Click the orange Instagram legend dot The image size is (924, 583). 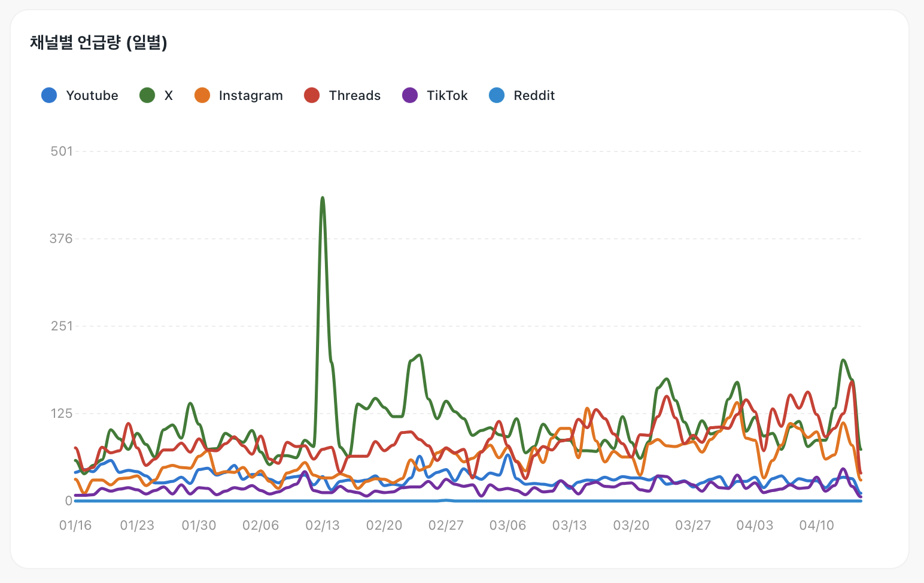coord(202,95)
